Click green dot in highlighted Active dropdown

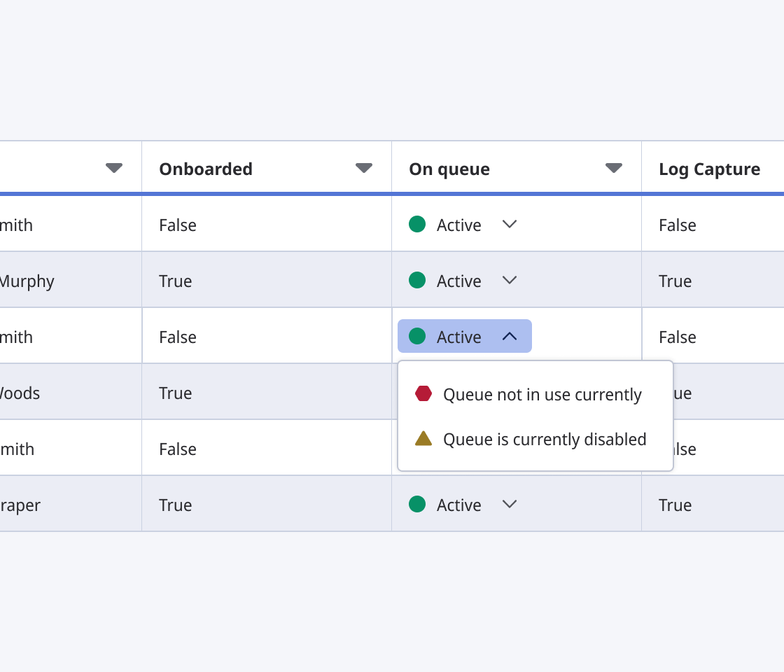pos(417,336)
